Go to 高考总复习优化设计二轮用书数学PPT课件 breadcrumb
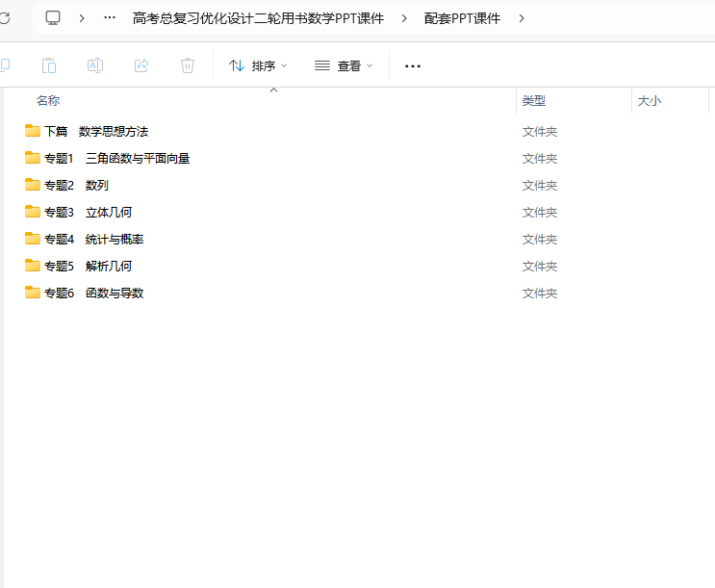This screenshot has height=588, width=715. click(x=258, y=18)
